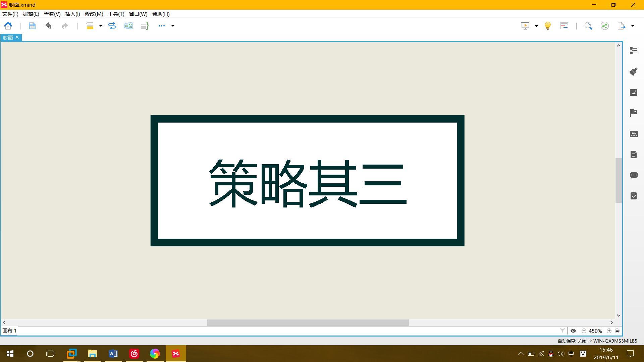
Task: Click the zoom in plus button
Action: click(609, 331)
